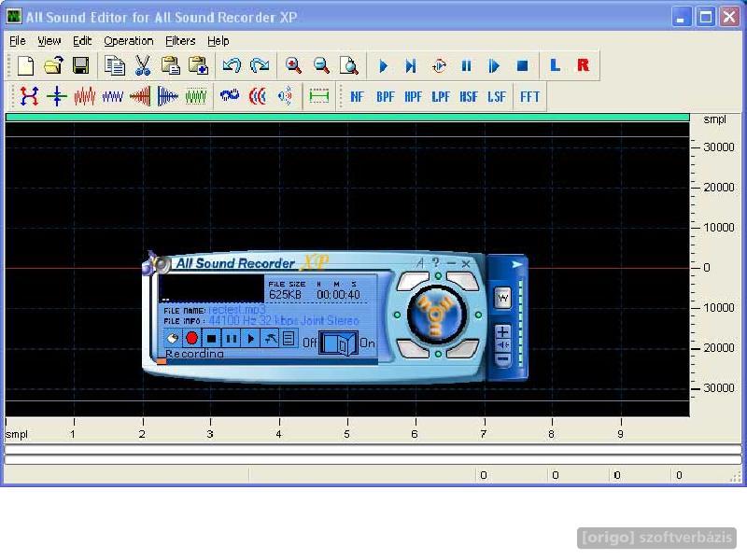The height and width of the screenshot is (560, 747).
Task: Pause recording in All Sound Recorder XP
Action: click(231, 339)
